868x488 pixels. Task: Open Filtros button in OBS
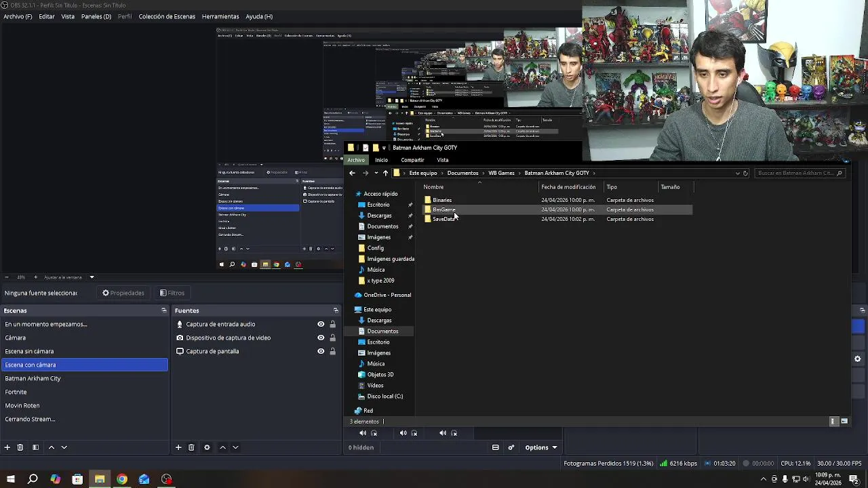point(172,293)
